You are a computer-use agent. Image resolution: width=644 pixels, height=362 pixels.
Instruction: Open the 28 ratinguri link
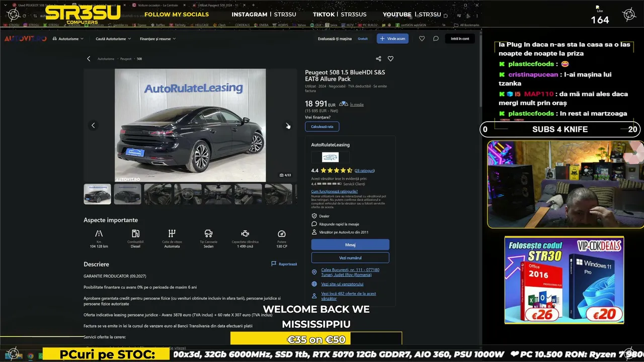pos(365,170)
